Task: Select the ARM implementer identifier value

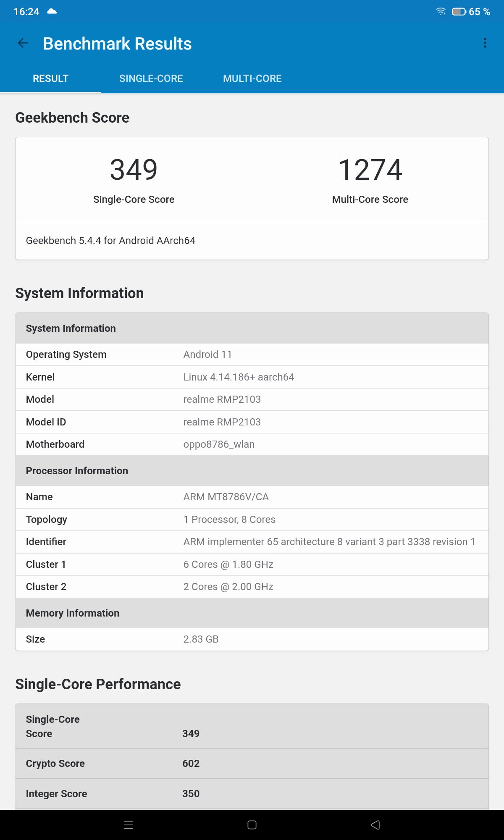Action: click(x=329, y=542)
